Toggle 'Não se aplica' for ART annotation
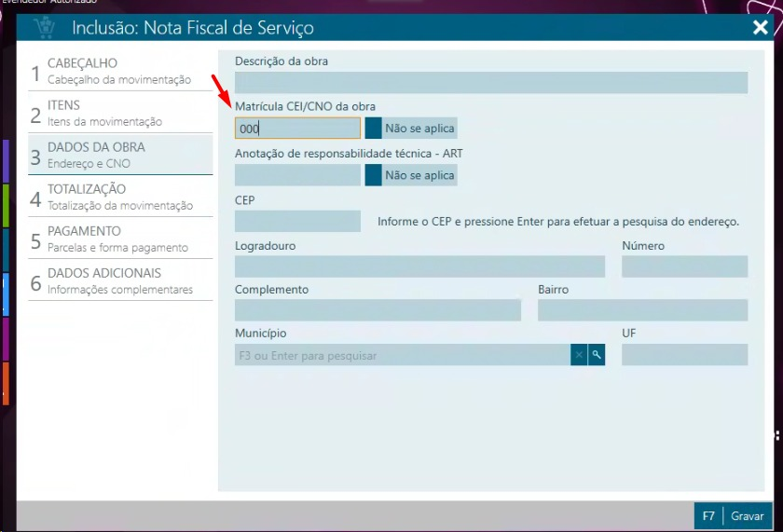This screenshot has height=532, width=783. tap(374, 175)
